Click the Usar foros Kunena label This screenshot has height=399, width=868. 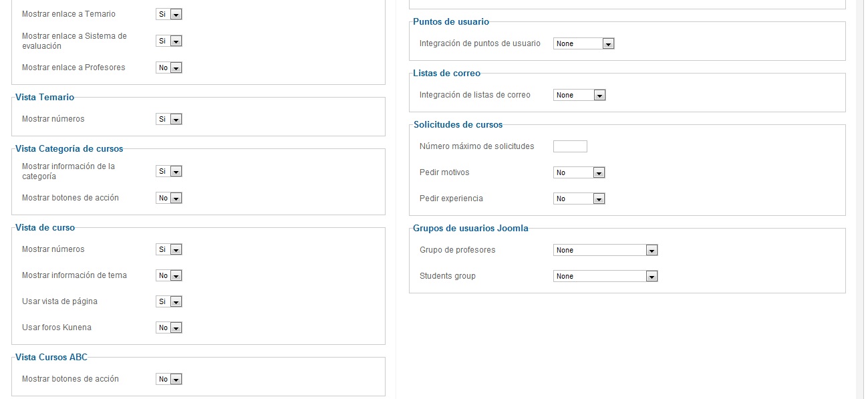coord(57,327)
